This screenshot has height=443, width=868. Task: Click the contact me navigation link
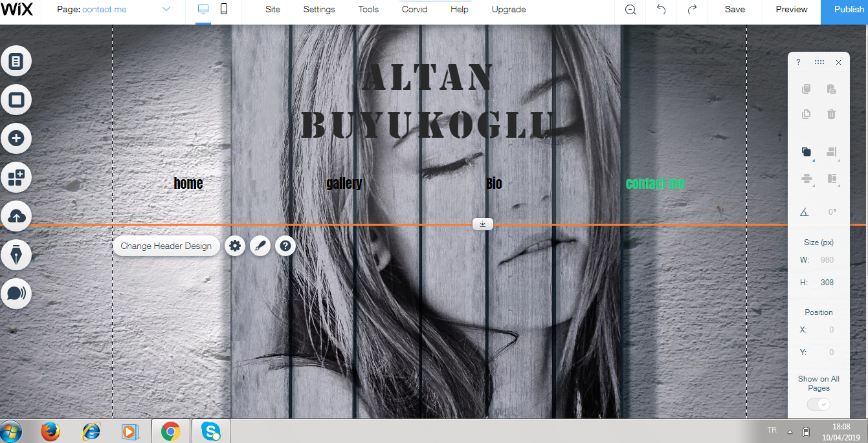655,184
